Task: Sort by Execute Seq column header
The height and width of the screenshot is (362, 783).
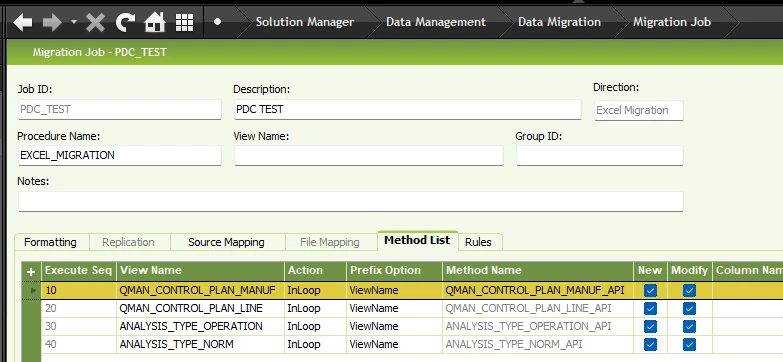Action: coord(79,271)
